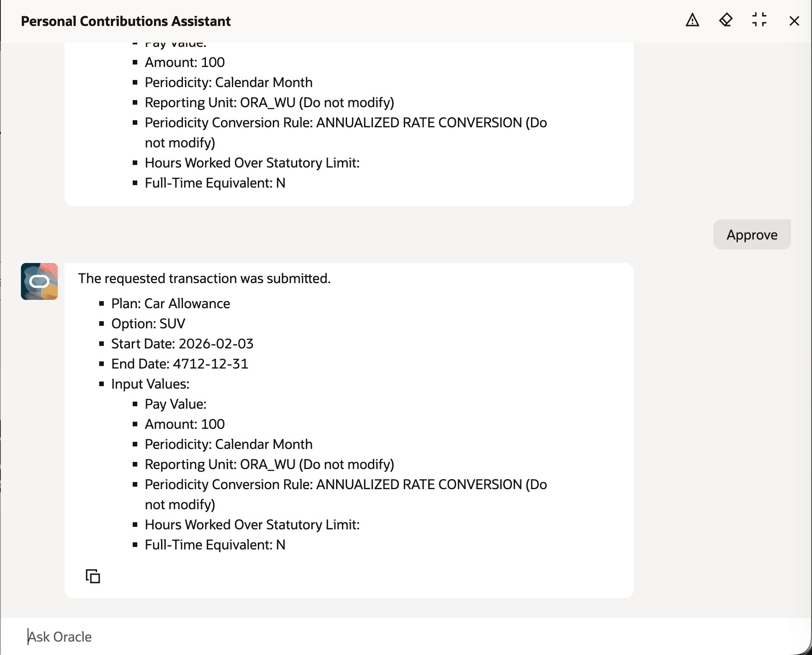Click Periodicity: Calendar Month in submitted response
The height and width of the screenshot is (655, 812).
(x=229, y=444)
